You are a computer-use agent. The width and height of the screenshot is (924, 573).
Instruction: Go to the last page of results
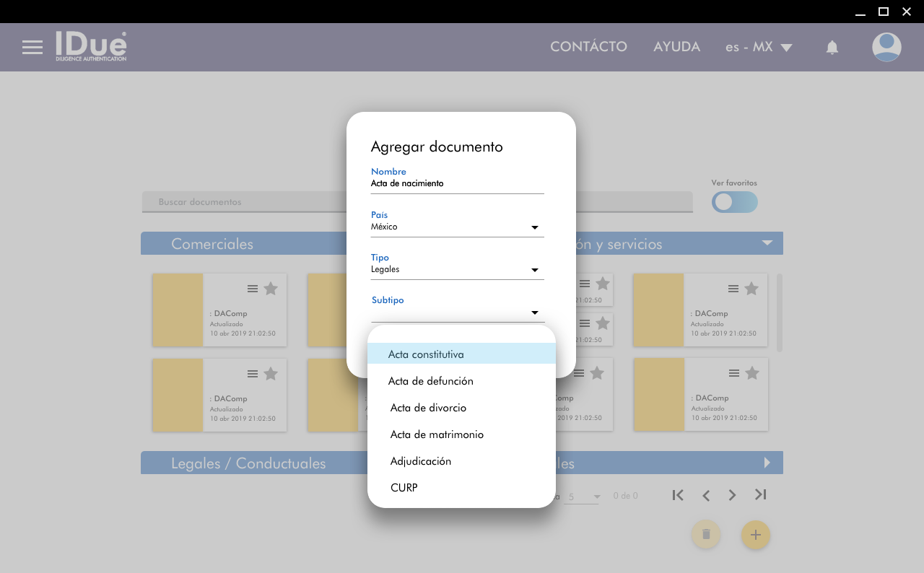pyautogui.click(x=760, y=495)
